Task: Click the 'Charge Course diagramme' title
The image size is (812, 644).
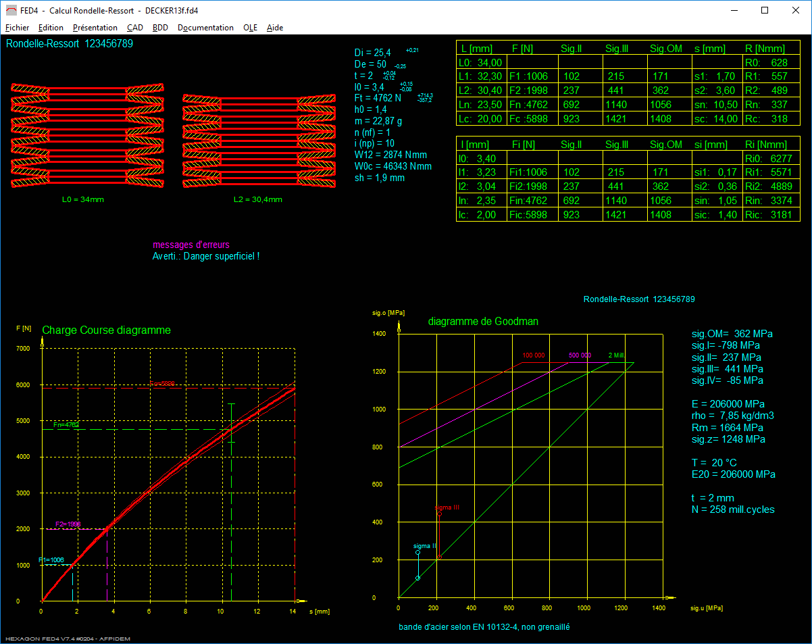Action: [106, 330]
